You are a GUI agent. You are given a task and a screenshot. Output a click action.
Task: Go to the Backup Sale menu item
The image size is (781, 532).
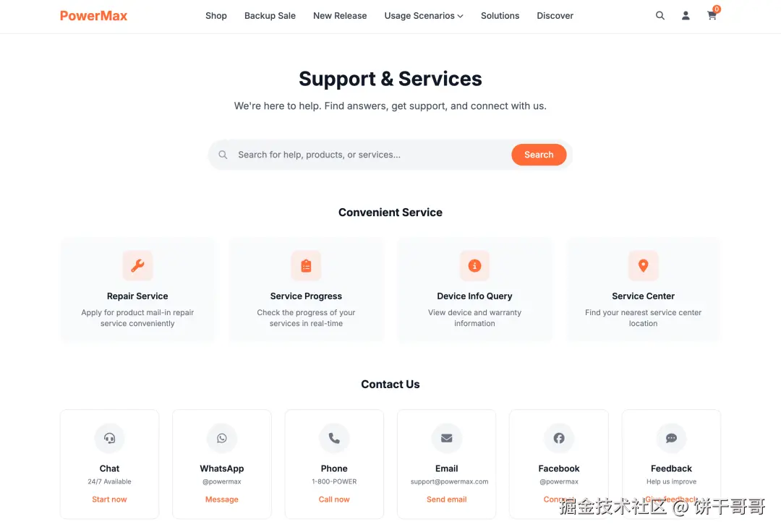tap(270, 16)
